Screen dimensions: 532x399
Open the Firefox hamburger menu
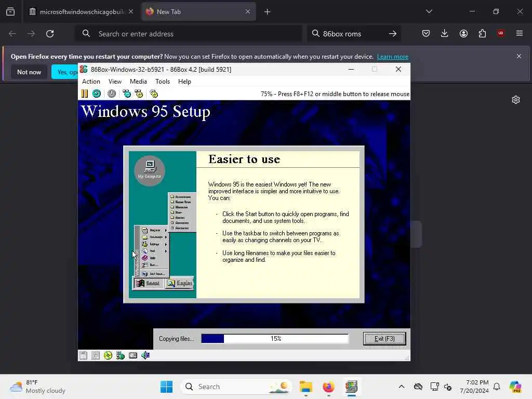[x=519, y=33]
